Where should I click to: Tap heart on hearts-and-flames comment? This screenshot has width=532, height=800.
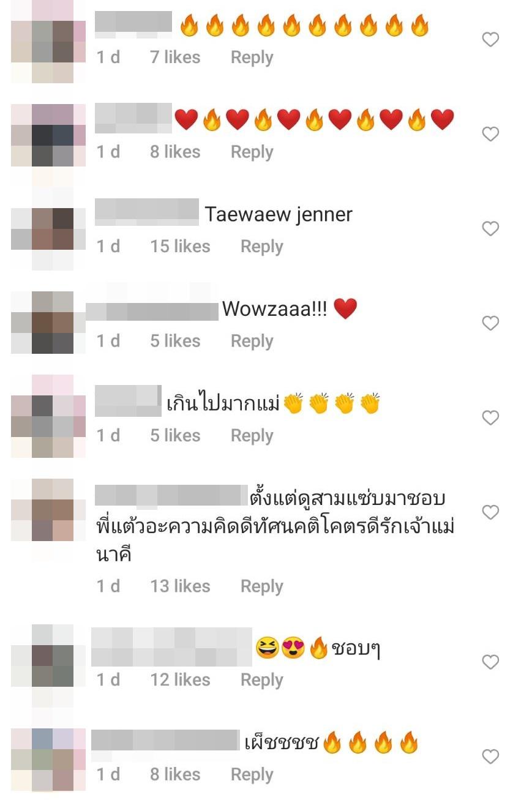click(490, 134)
